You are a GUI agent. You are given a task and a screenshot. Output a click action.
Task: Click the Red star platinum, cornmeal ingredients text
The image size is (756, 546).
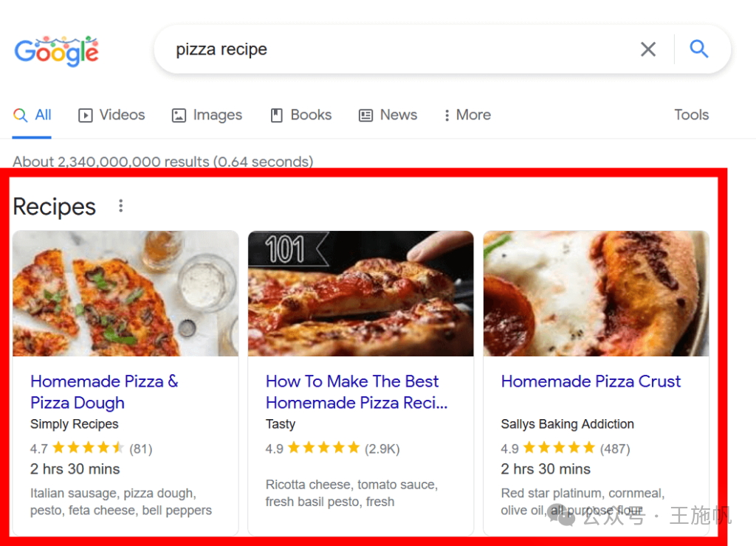point(583,502)
